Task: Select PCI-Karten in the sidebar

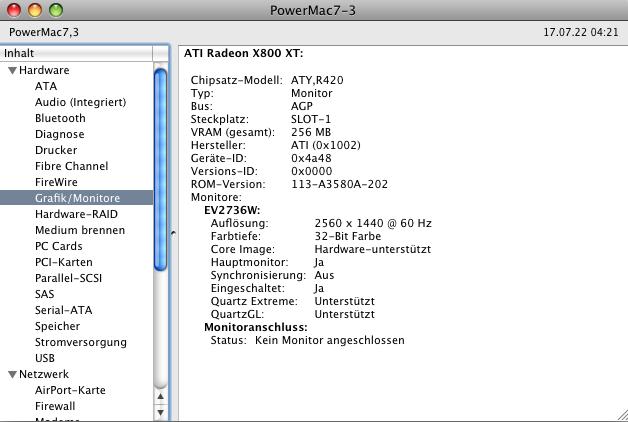Action: coord(64,262)
